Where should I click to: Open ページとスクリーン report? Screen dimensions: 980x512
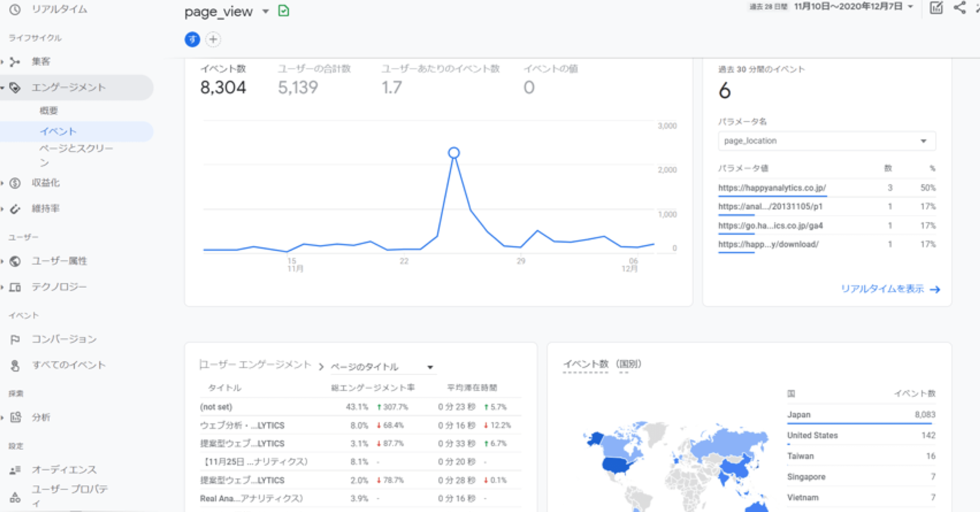[76, 156]
